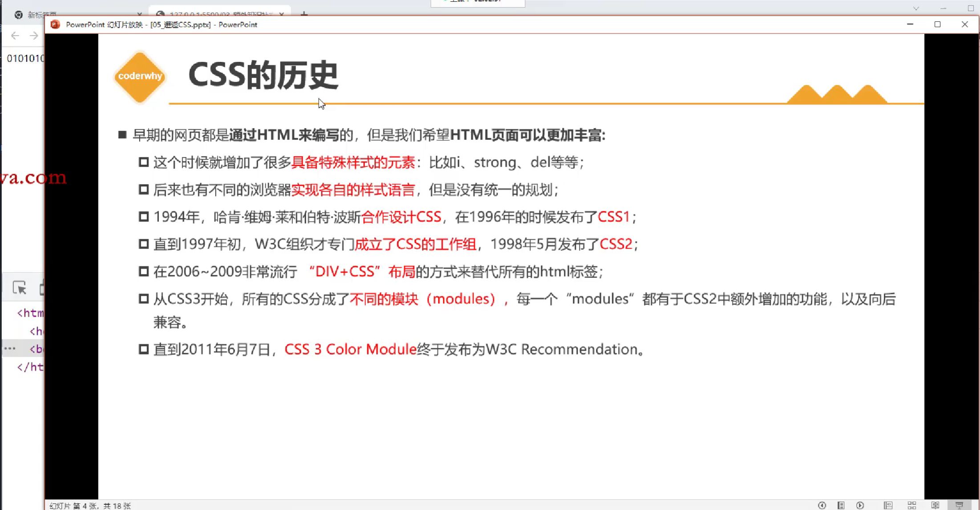Screen dimensions: 980x510
Task: Select the <html> node in DevTools tree
Action: tap(30, 313)
